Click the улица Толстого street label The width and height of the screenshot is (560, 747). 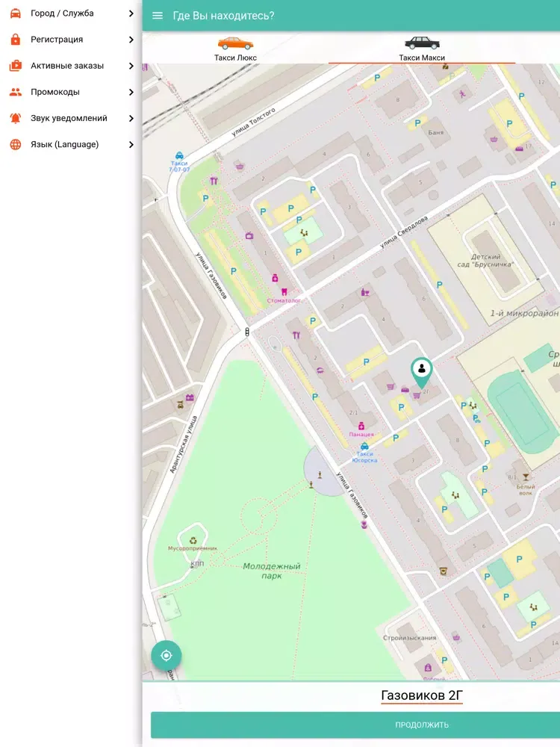(x=253, y=123)
